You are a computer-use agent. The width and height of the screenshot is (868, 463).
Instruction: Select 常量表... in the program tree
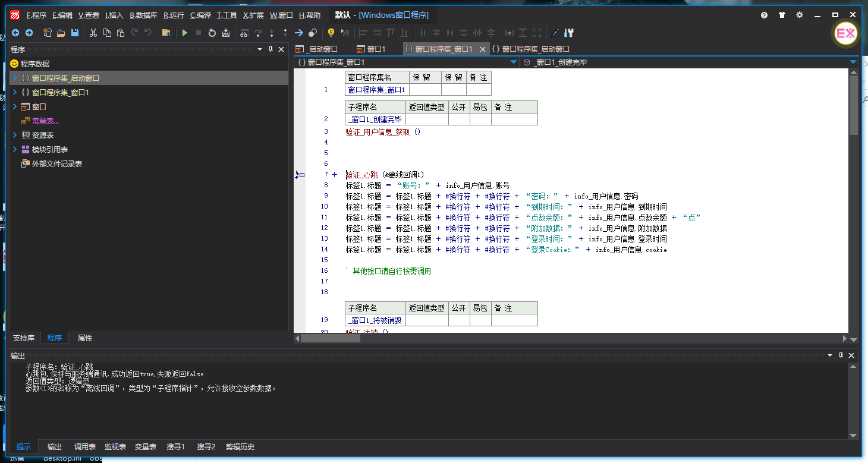pos(45,121)
